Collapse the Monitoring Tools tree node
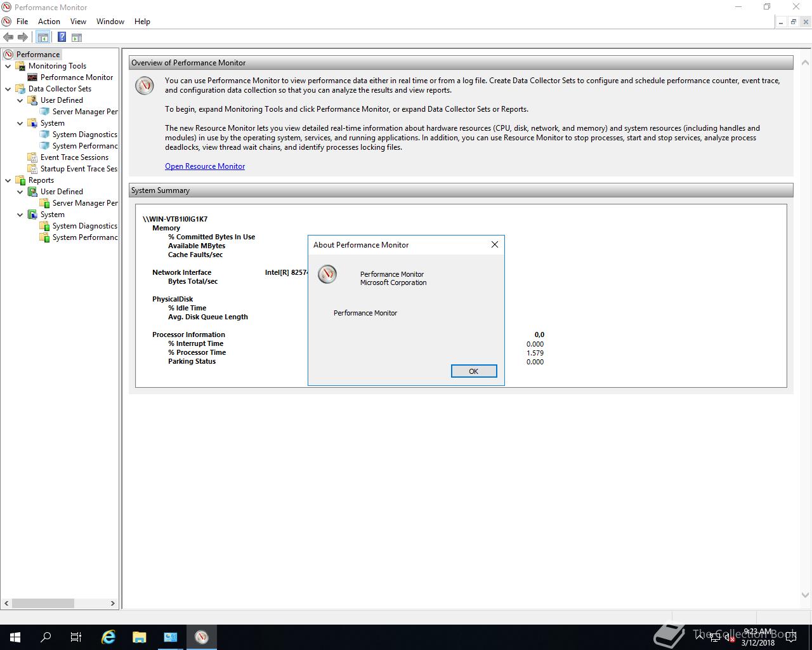This screenshot has width=812, height=650. [8, 66]
